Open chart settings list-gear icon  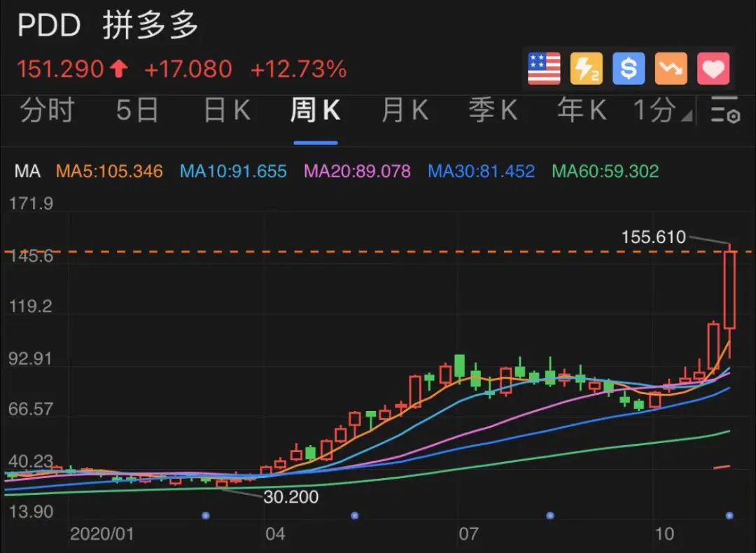tap(725, 110)
